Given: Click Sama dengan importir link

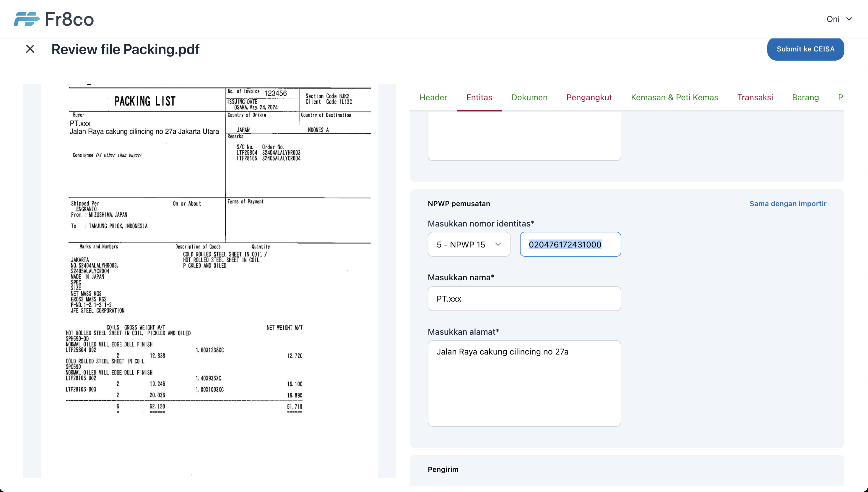Looking at the screenshot, I should tap(788, 203).
